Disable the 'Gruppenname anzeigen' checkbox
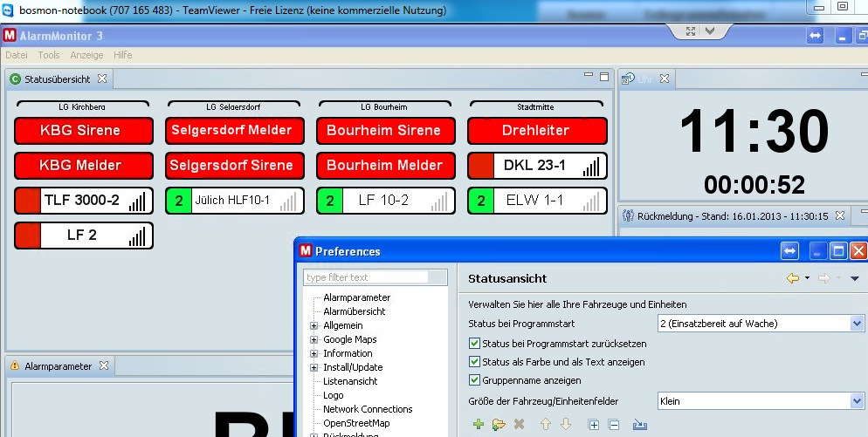 tap(475, 380)
